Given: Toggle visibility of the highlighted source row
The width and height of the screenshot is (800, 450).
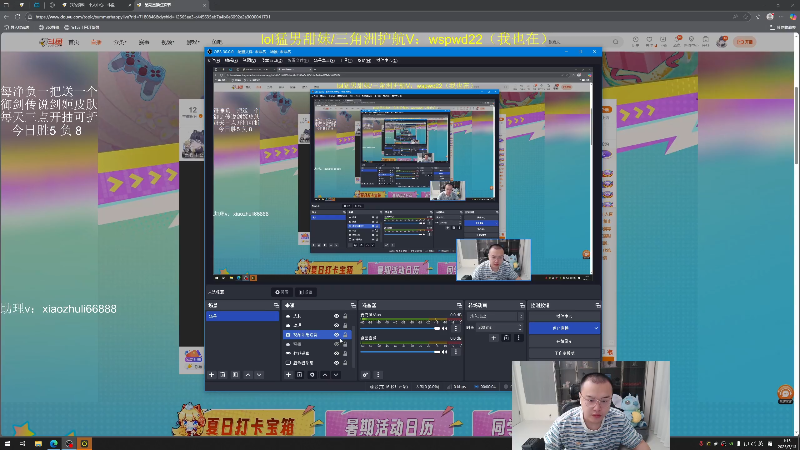Looking at the screenshot, I should (336, 335).
